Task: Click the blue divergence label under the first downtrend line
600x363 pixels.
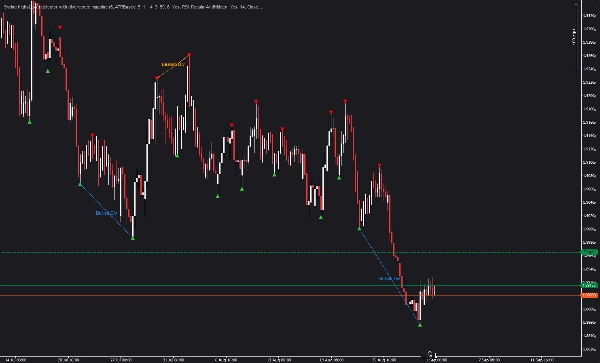Action: (106, 213)
